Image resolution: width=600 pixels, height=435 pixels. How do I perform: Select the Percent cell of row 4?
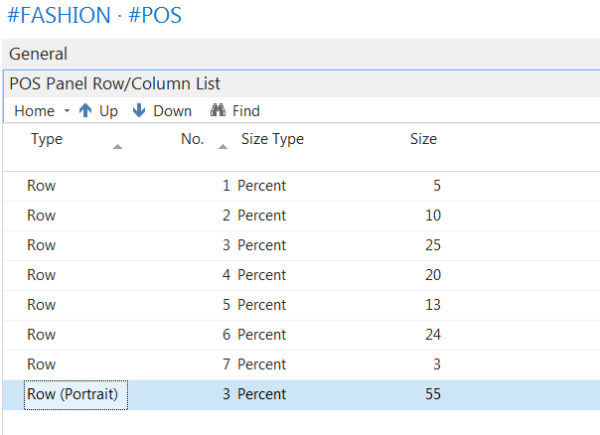coord(261,275)
